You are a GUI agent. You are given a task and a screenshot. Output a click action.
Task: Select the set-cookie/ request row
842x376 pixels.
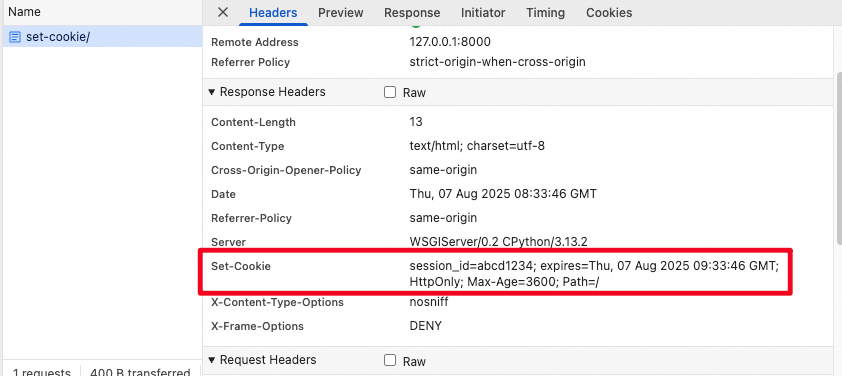point(102,38)
